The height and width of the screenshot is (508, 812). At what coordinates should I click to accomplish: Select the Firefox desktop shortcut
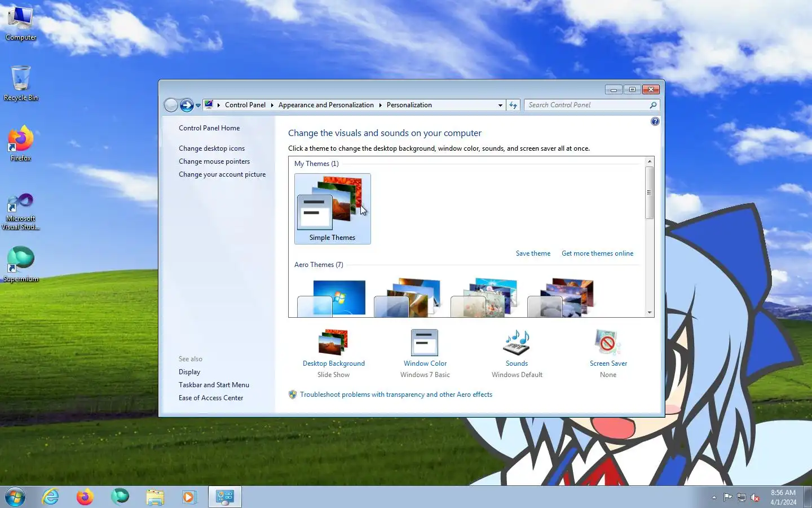click(21, 143)
